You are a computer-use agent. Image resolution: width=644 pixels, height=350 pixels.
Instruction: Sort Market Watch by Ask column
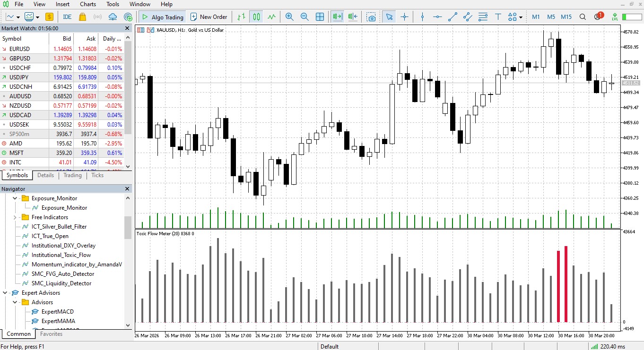(x=86, y=39)
